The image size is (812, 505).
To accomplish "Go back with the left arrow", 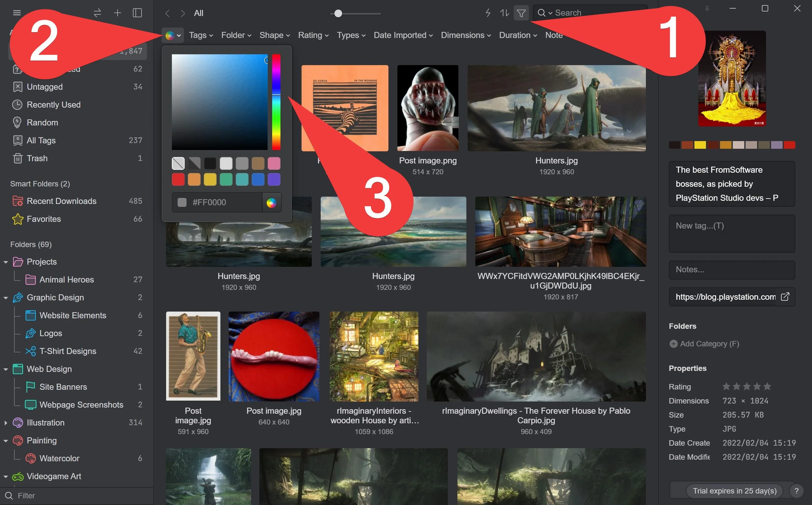I will 167,13.
